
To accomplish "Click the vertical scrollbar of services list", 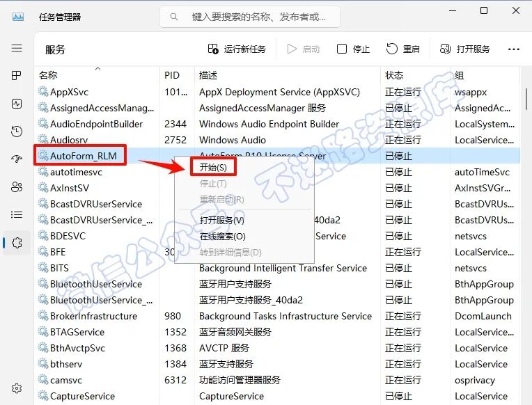I will [x=526, y=99].
